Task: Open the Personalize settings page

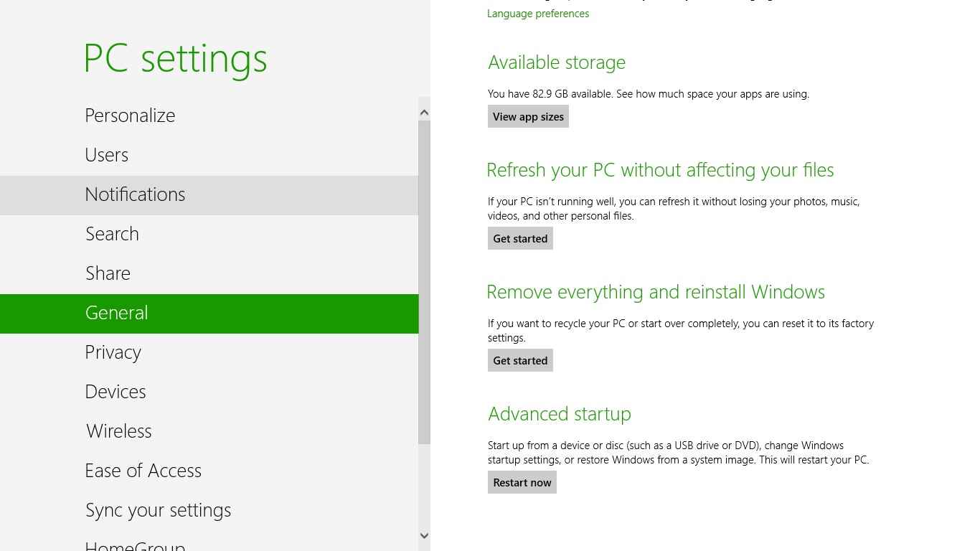Action: [130, 115]
